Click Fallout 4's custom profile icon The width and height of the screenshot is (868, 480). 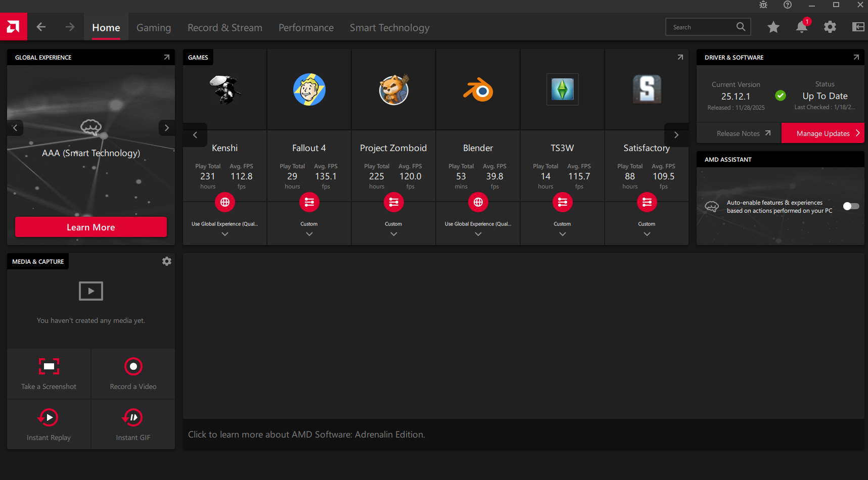[x=309, y=202]
